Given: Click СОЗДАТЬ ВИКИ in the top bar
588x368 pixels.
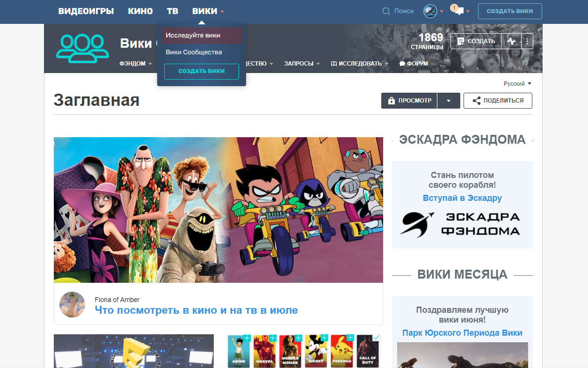Looking at the screenshot, I should pos(510,11).
